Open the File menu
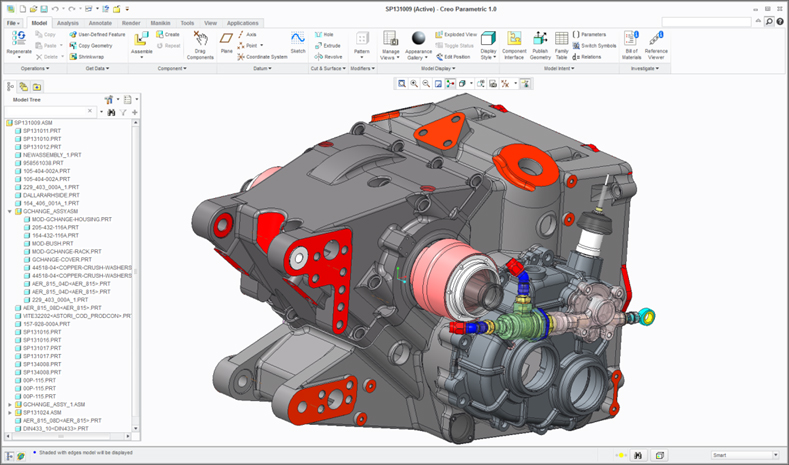Image resolution: width=789 pixels, height=465 pixels. point(13,22)
